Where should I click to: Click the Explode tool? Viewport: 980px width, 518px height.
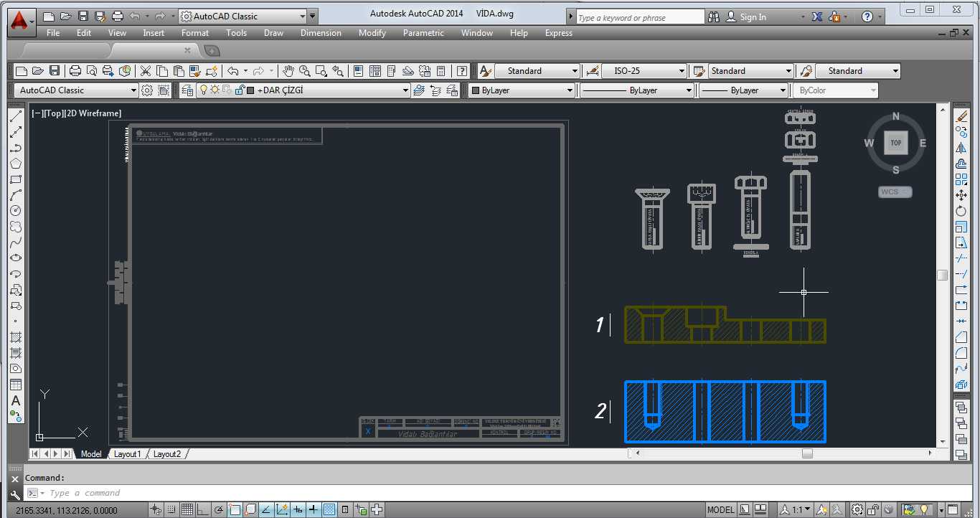[x=961, y=385]
